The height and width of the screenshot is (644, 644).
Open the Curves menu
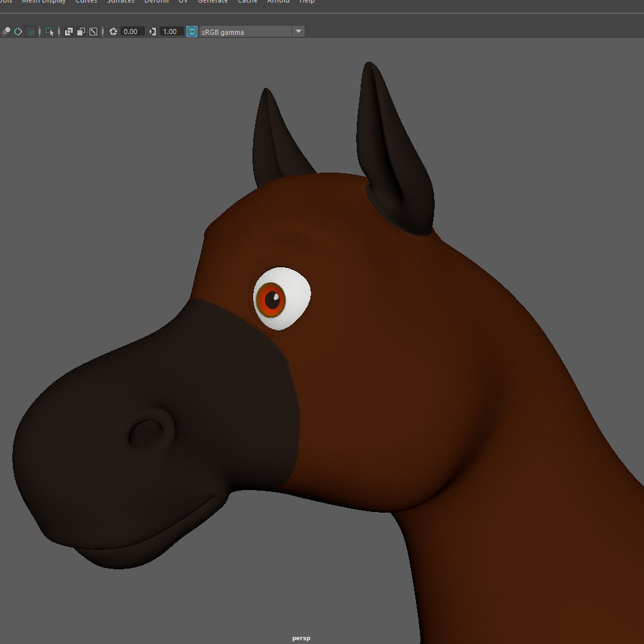[86, 2]
